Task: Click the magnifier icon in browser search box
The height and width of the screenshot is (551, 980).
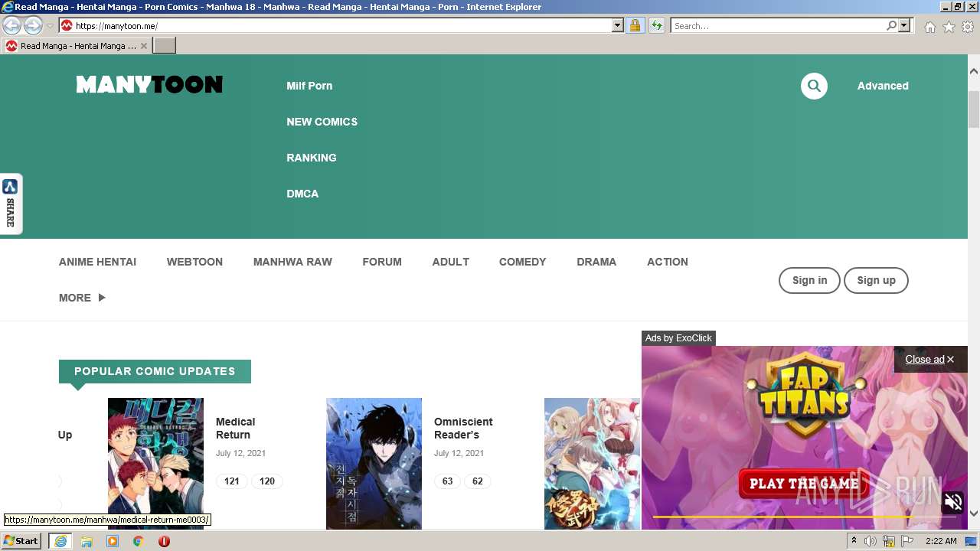Action: click(891, 26)
